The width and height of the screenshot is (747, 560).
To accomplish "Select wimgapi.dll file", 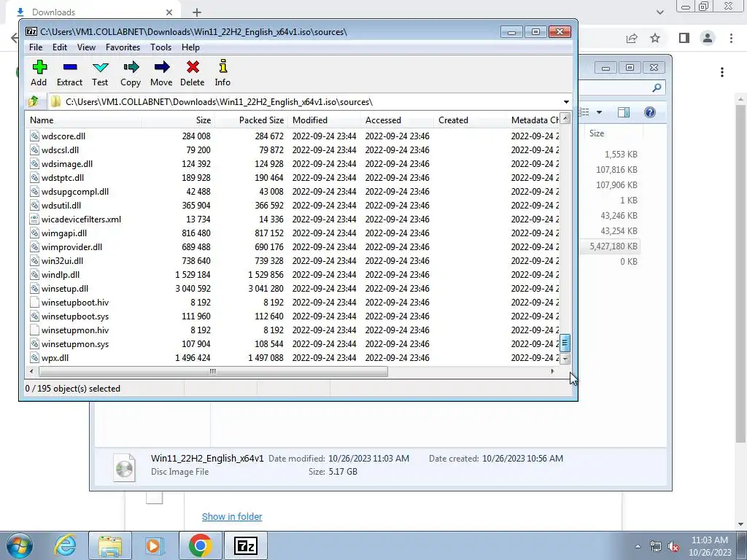I will click(x=64, y=233).
